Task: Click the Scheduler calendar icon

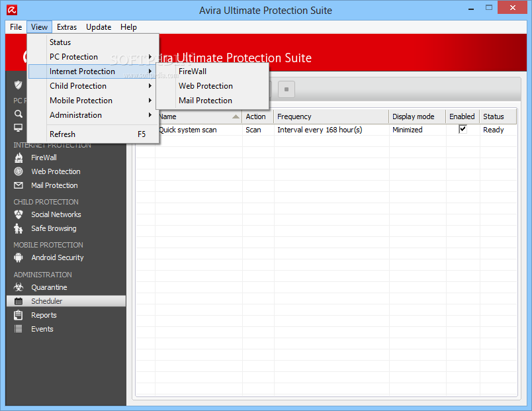Action: pyautogui.click(x=19, y=301)
